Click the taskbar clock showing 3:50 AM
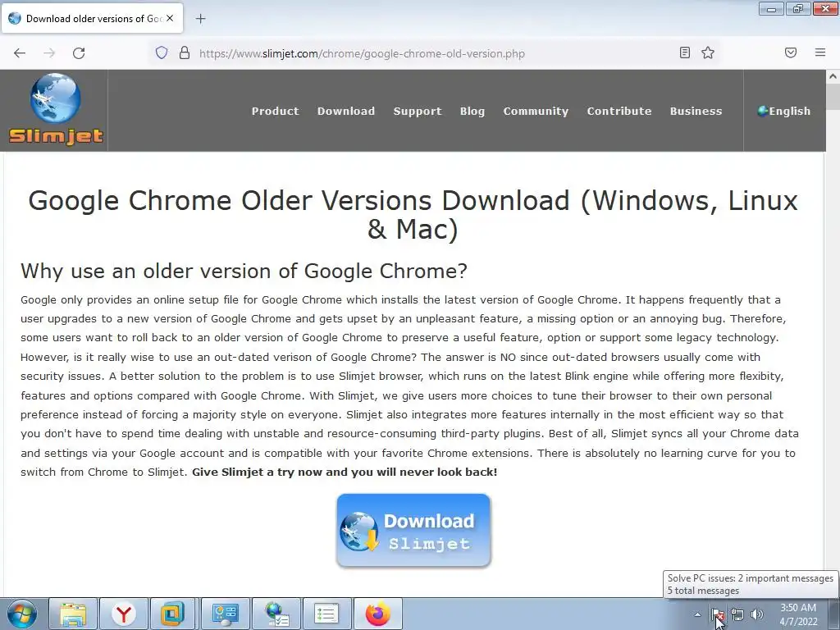The image size is (840, 630). click(798, 614)
